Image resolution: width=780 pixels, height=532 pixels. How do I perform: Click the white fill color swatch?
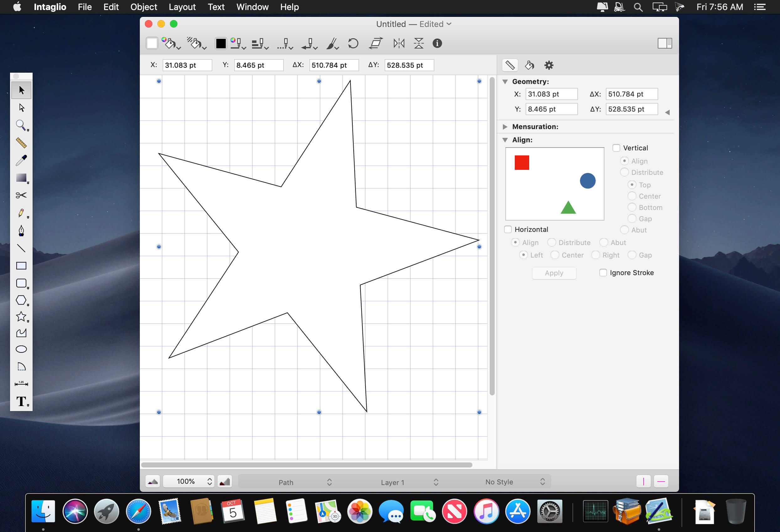(152, 44)
